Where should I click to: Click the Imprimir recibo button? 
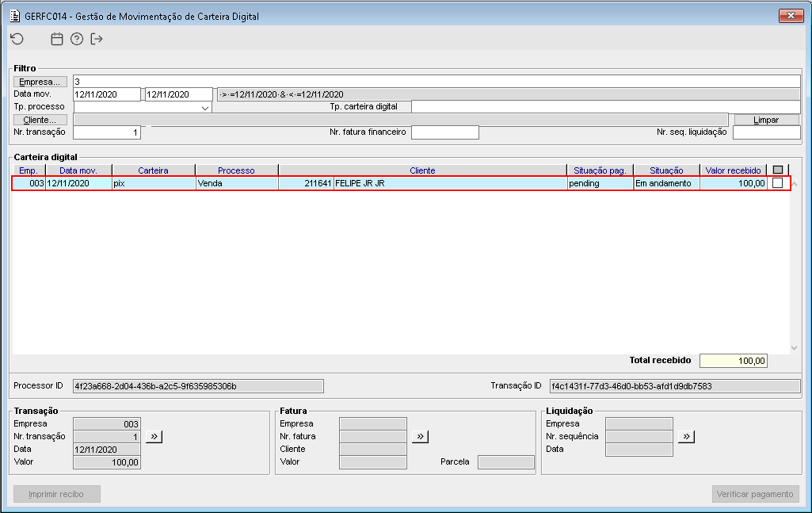pyautogui.click(x=56, y=494)
